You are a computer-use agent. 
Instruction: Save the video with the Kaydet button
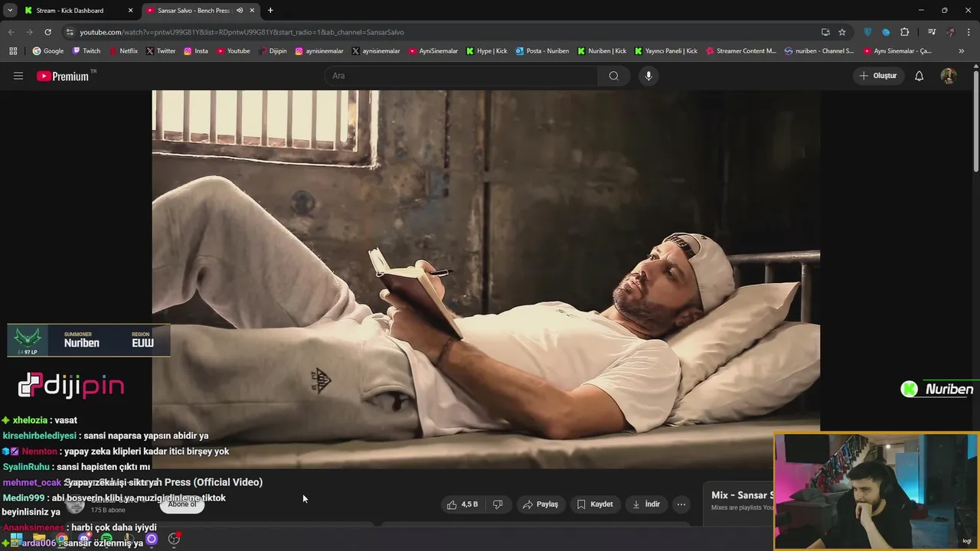(595, 504)
